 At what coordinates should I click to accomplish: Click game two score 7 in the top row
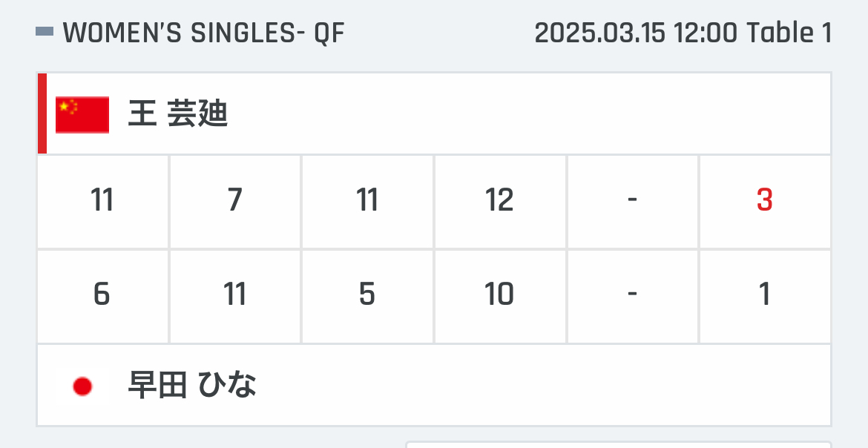click(234, 200)
